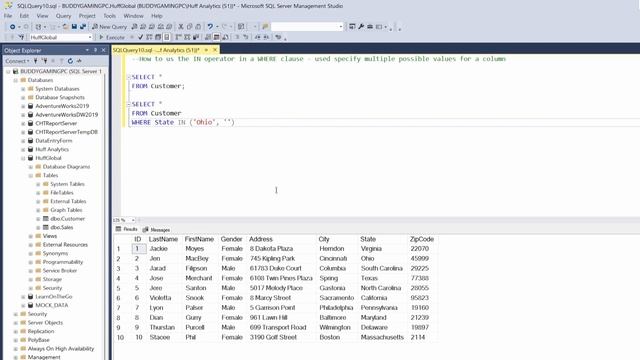This screenshot has height=360, width=640.
Task: Click the Paste icon in toolbar
Action: [198, 27]
